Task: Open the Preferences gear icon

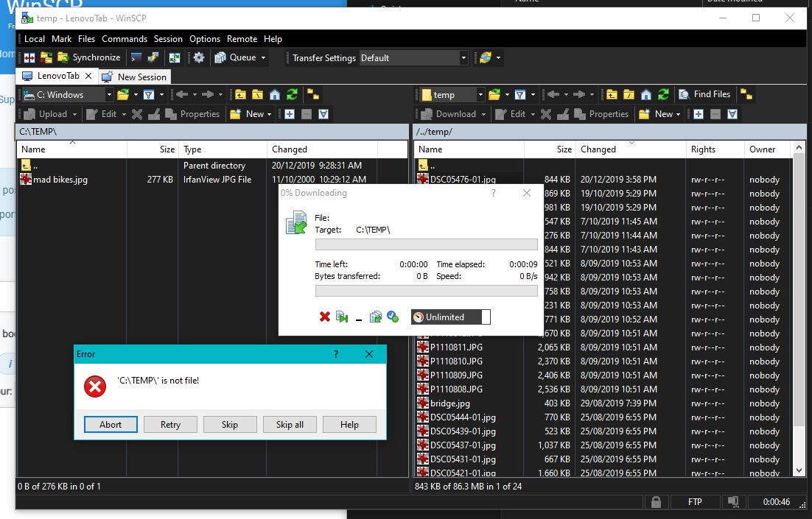Action: [199, 57]
